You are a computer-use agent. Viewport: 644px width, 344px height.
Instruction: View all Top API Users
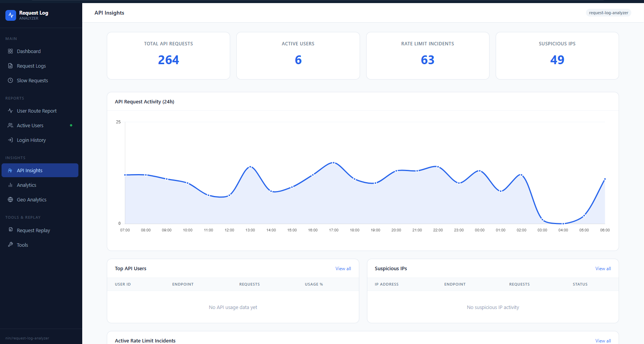pos(343,269)
